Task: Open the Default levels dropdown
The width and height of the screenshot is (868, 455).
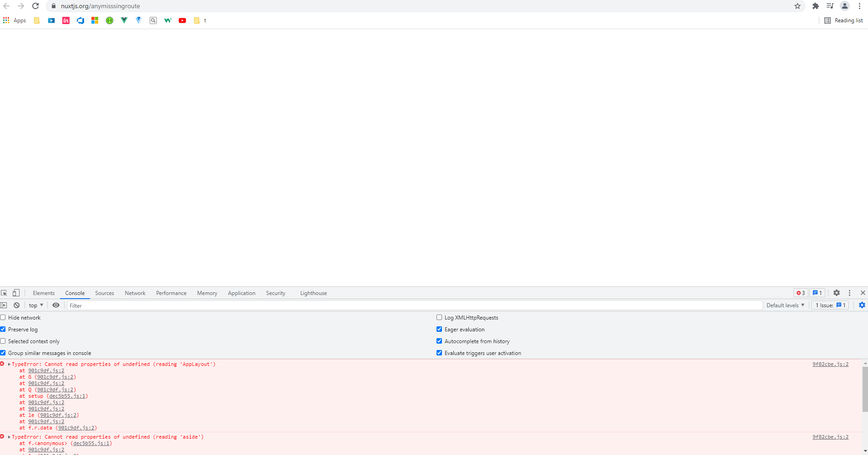Action: pyautogui.click(x=785, y=305)
